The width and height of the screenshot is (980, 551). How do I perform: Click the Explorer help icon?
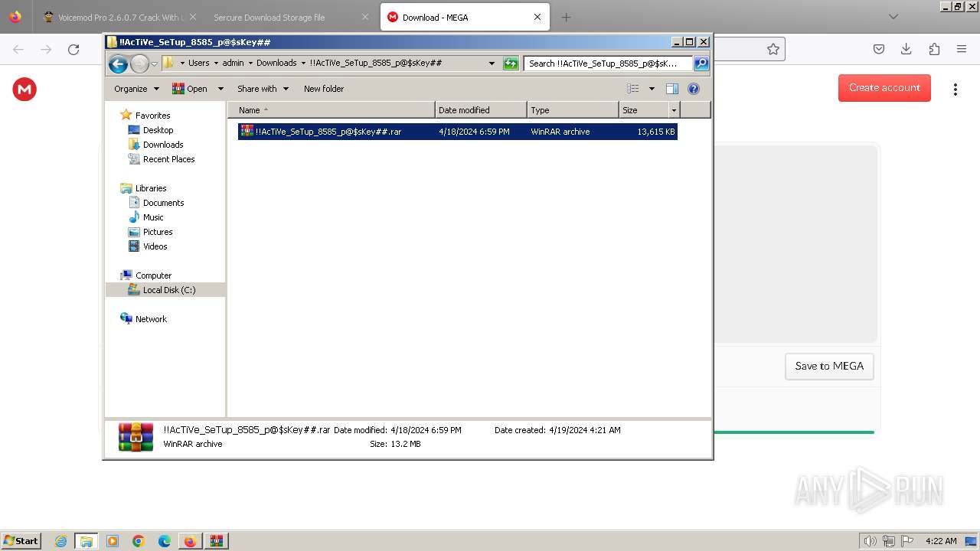tap(694, 89)
